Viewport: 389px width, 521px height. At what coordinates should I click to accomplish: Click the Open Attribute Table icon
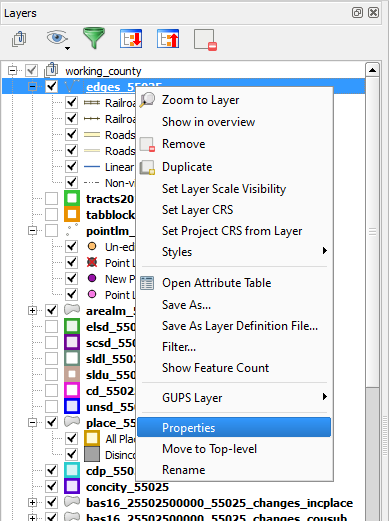pyautogui.click(x=147, y=283)
